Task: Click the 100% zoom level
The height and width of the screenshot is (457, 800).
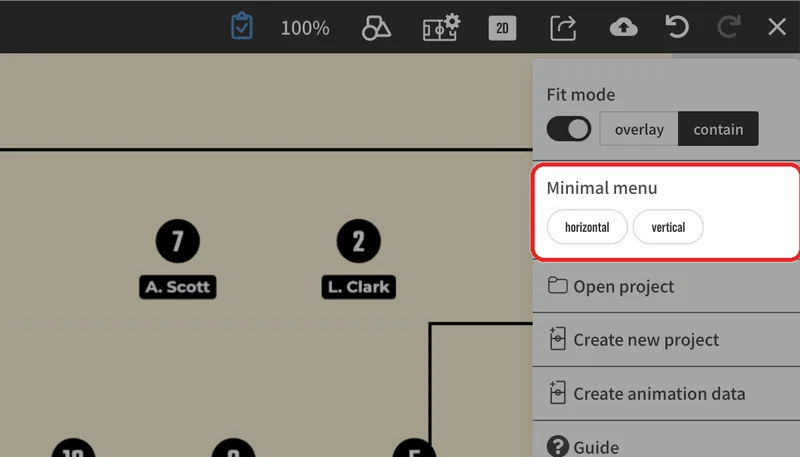Action: click(305, 28)
